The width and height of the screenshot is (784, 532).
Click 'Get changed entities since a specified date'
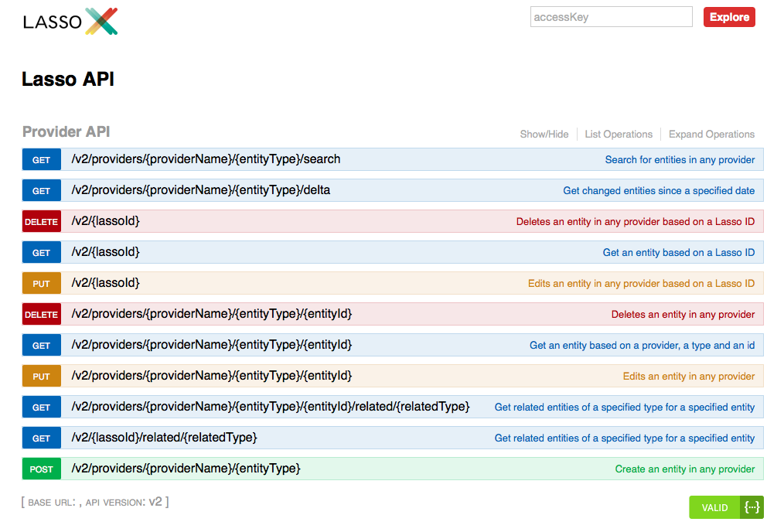(x=659, y=190)
